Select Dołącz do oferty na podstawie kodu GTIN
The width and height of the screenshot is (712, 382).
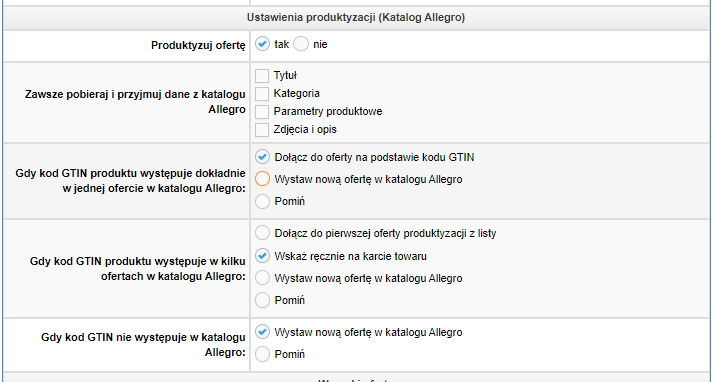[262, 157]
